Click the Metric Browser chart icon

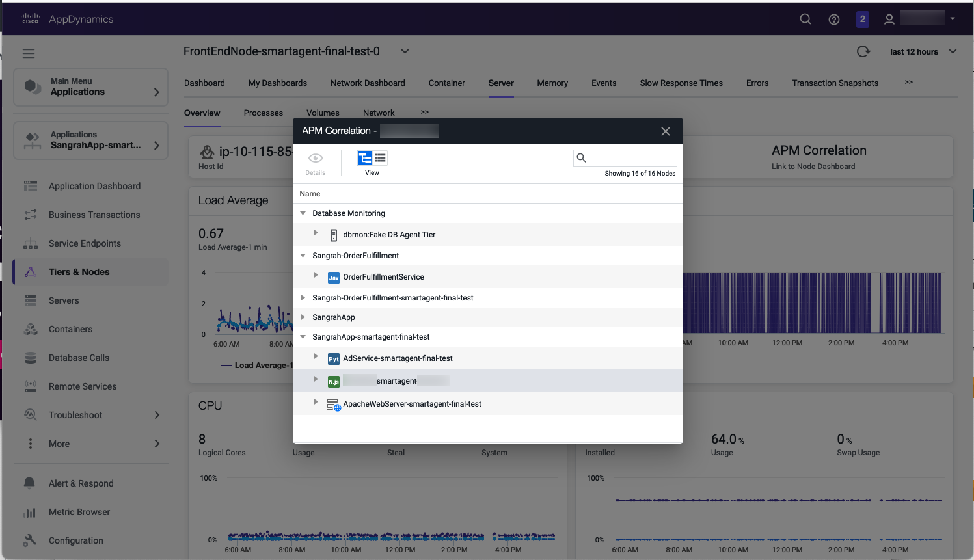point(29,512)
